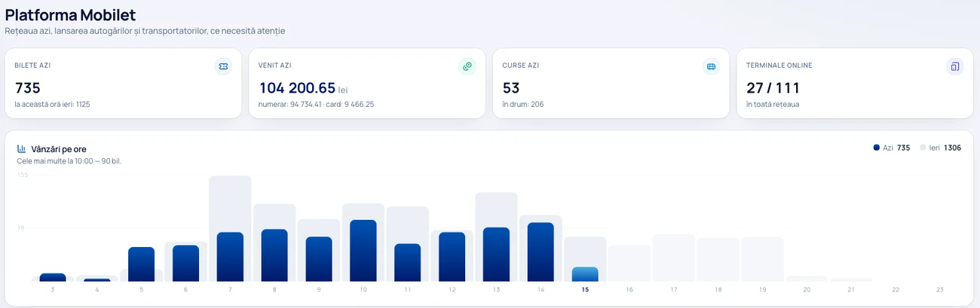The width and height of the screenshot is (980, 308).
Task: Open the Venit Azi 104 200.65 lei card
Action: [367, 84]
